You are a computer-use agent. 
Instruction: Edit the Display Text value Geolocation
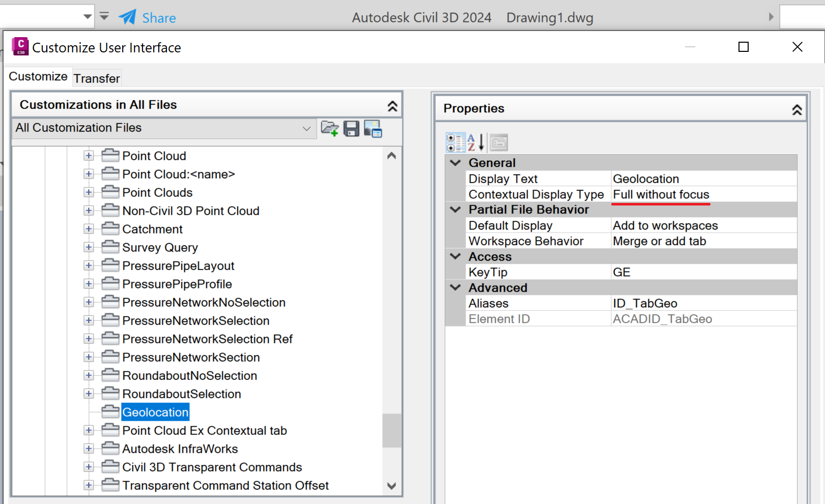(662, 179)
